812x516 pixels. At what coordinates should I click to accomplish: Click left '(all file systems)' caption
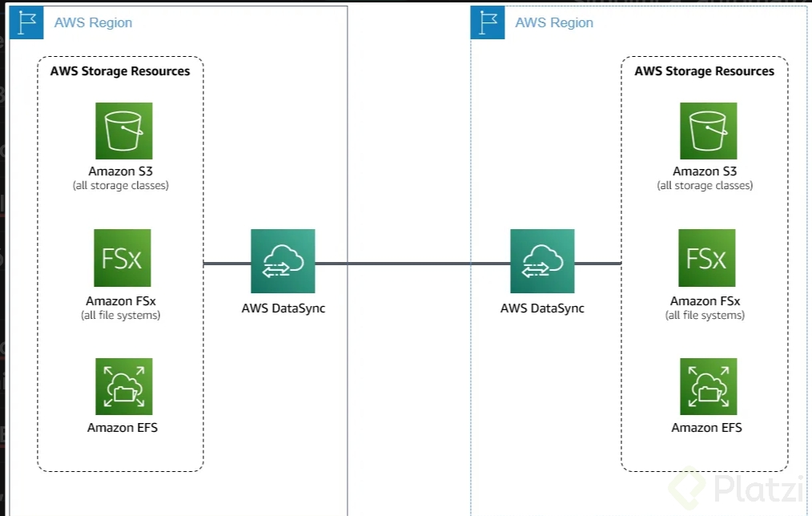tap(121, 315)
